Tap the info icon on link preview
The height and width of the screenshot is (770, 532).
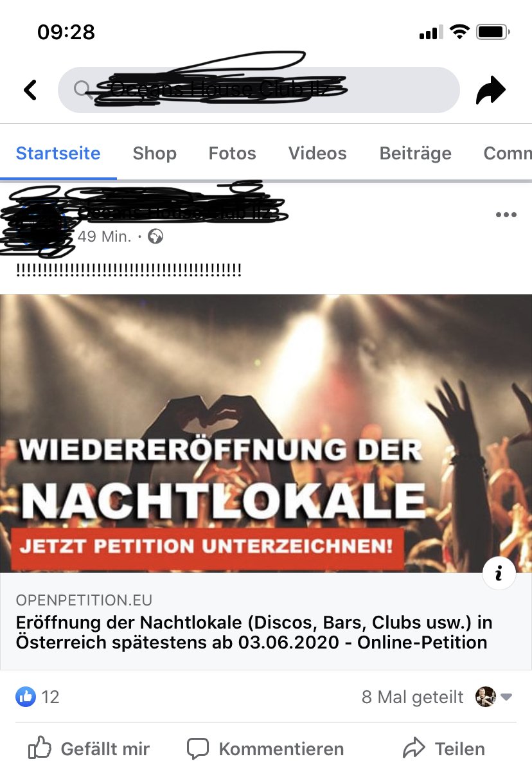pos(499,573)
